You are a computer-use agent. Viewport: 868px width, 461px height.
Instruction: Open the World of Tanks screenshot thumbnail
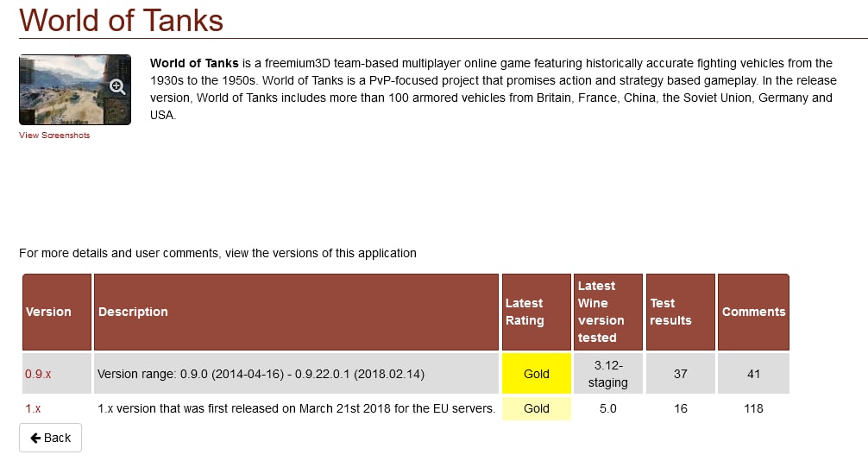tap(75, 90)
